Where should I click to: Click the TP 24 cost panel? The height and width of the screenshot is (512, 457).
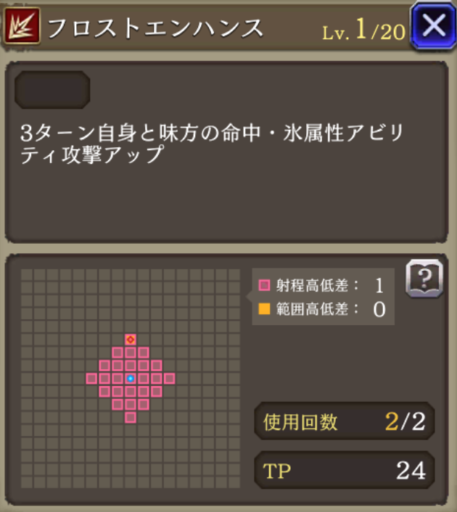pyautogui.click(x=344, y=470)
